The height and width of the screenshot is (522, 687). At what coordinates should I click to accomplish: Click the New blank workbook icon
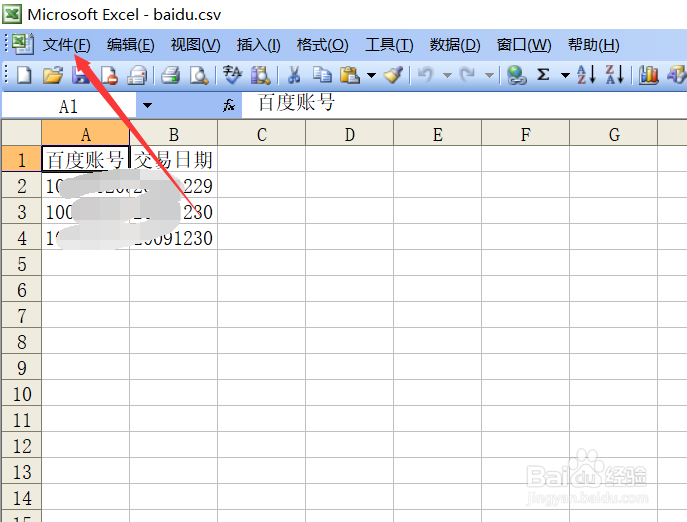pos(24,75)
